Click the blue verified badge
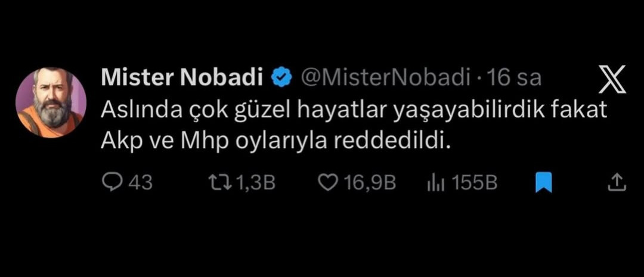644x277 pixels. click(x=283, y=77)
